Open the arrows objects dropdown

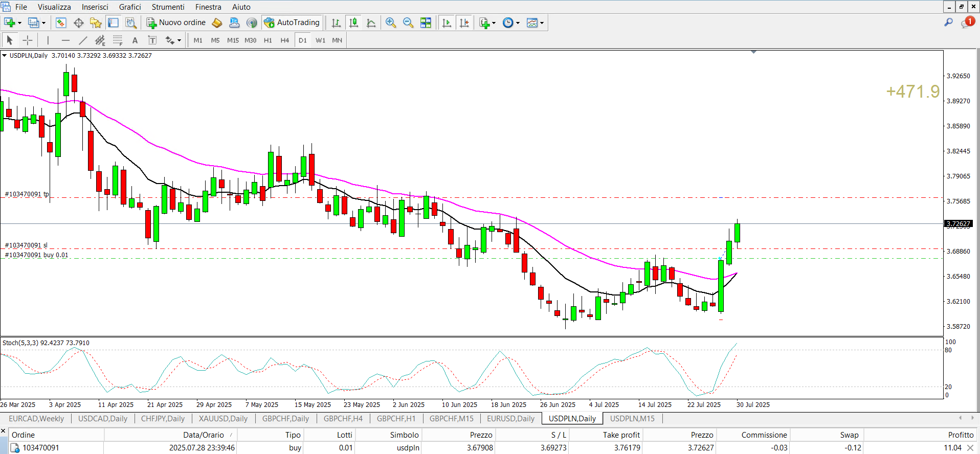[179, 40]
